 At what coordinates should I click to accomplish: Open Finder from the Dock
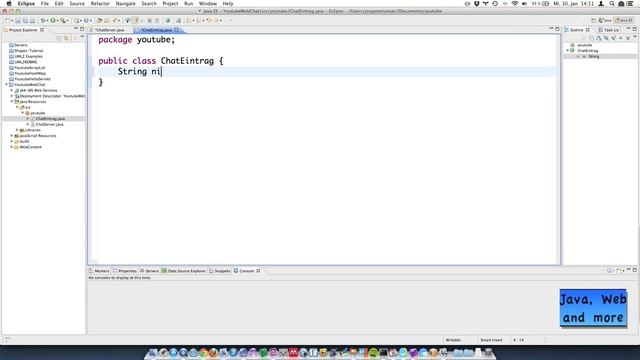point(153,353)
